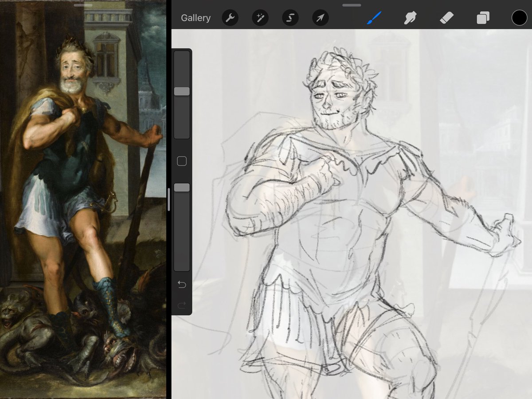Select the Eraser tool
532x399 pixels.
(446, 18)
